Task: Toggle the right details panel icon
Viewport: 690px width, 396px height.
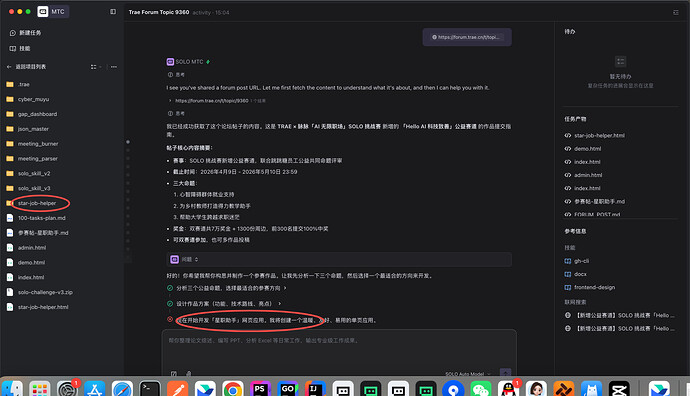Action: pos(676,12)
